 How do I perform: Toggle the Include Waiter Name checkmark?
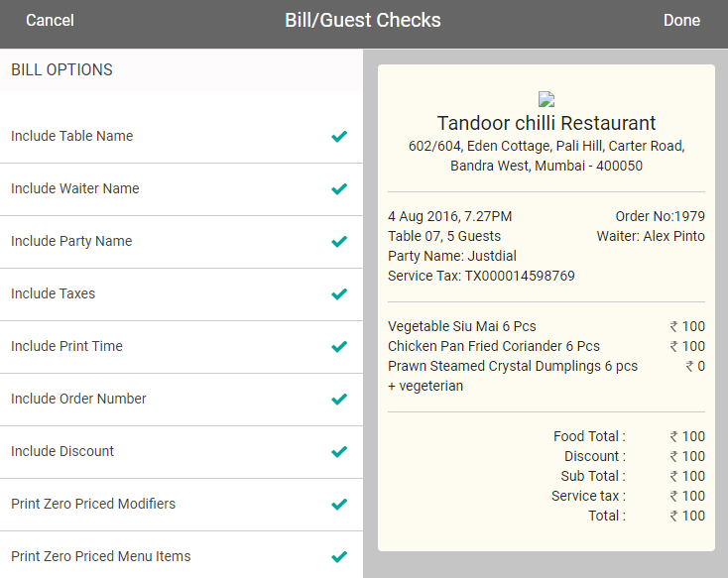pos(339,189)
